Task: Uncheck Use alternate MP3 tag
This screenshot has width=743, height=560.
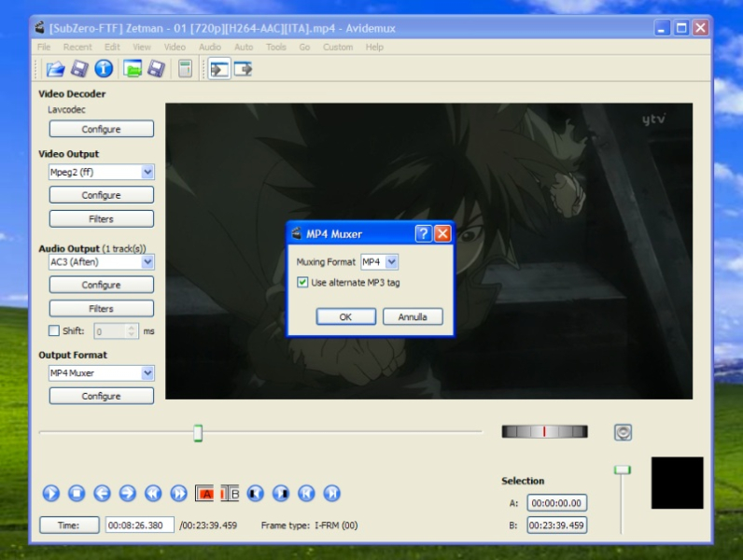Action: (x=303, y=283)
